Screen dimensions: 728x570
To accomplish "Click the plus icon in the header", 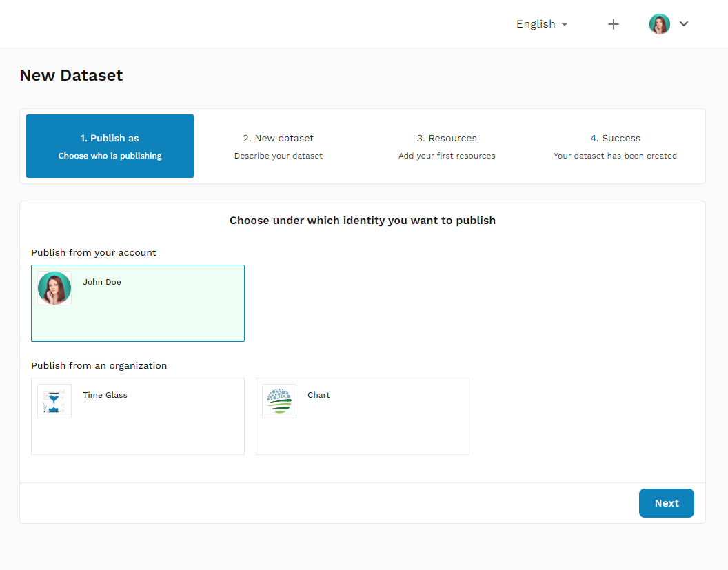I will coord(613,23).
